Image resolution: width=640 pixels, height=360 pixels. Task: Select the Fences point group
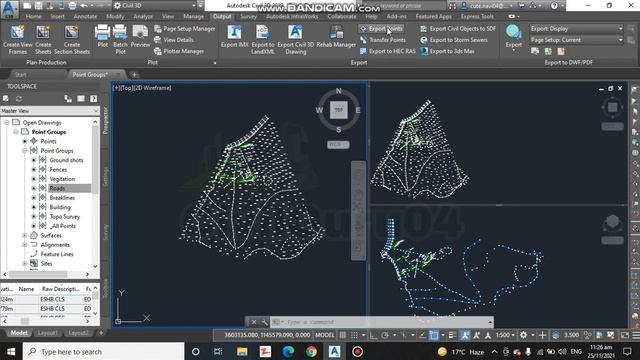tap(58, 169)
